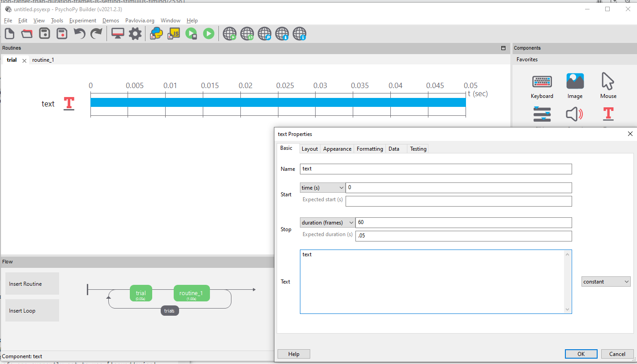637x364 pixels.
Task: Open the Stop type dropdown 'duration (frames)'
Action: pyautogui.click(x=327, y=223)
